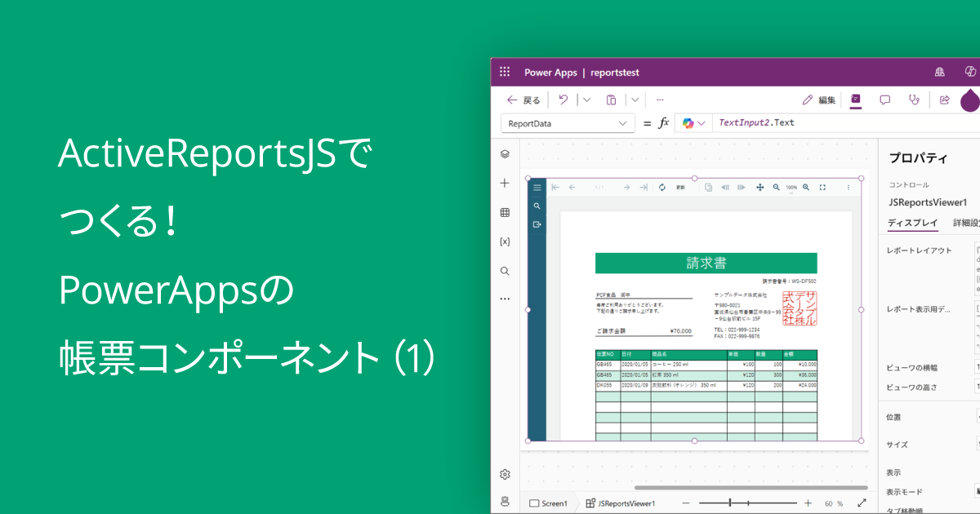This screenshot has height=514, width=980.
Task: Click the export icon in the report viewer sidebar
Action: click(x=537, y=224)
